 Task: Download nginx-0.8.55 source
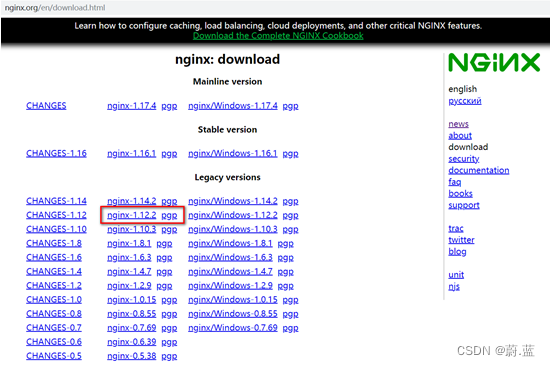coord(132,313)
